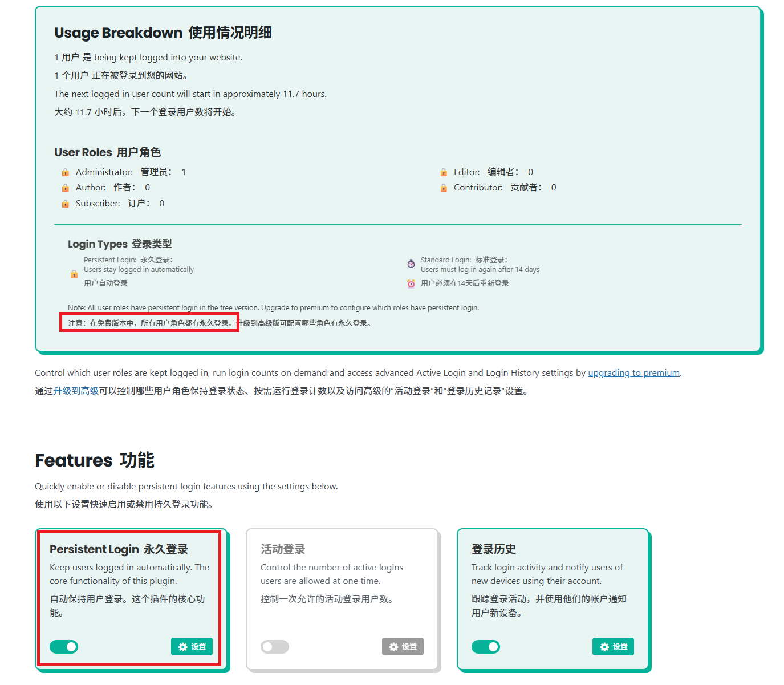The image size is (784, 685).
Task: Enable the 活动登录 toggle switch
Action: click(x=275, y=646)
